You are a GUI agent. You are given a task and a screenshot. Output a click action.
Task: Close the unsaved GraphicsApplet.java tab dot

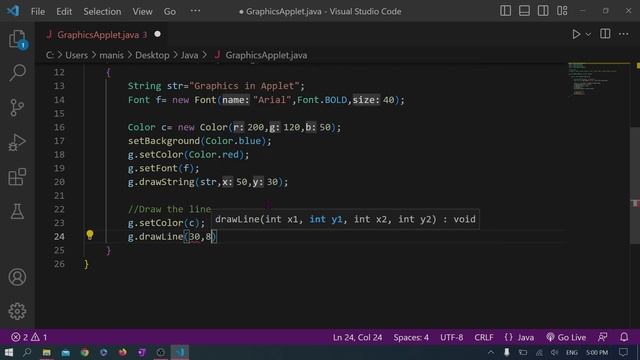tap(158, 34)
